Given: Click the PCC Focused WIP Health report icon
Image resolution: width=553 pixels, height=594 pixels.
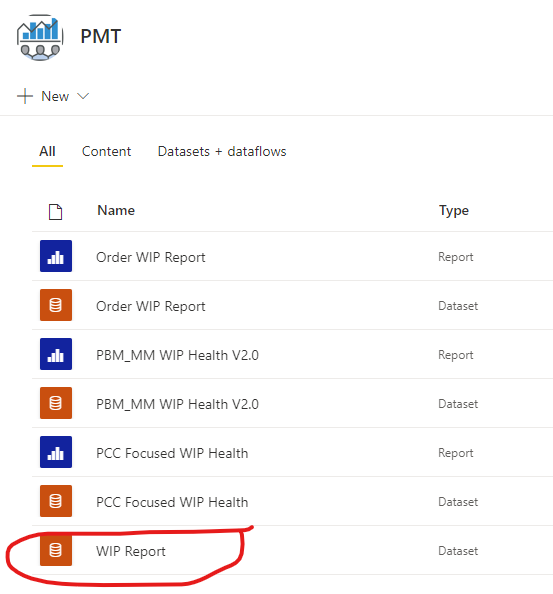Looking at the screenshot, I should point(56,452).
